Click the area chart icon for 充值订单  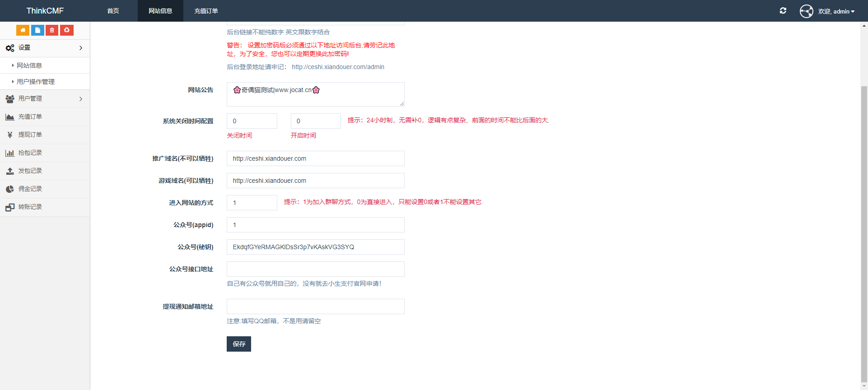point(10,117)
